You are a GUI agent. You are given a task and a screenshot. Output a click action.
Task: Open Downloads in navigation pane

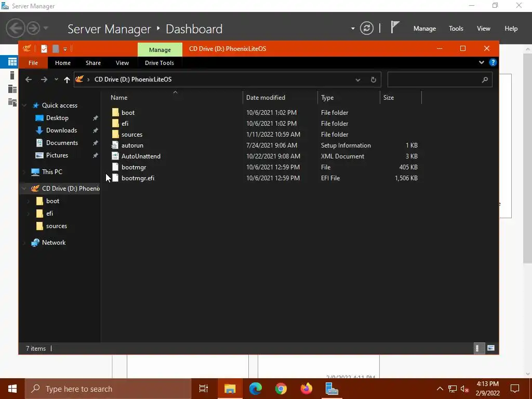tap(61, 130)
